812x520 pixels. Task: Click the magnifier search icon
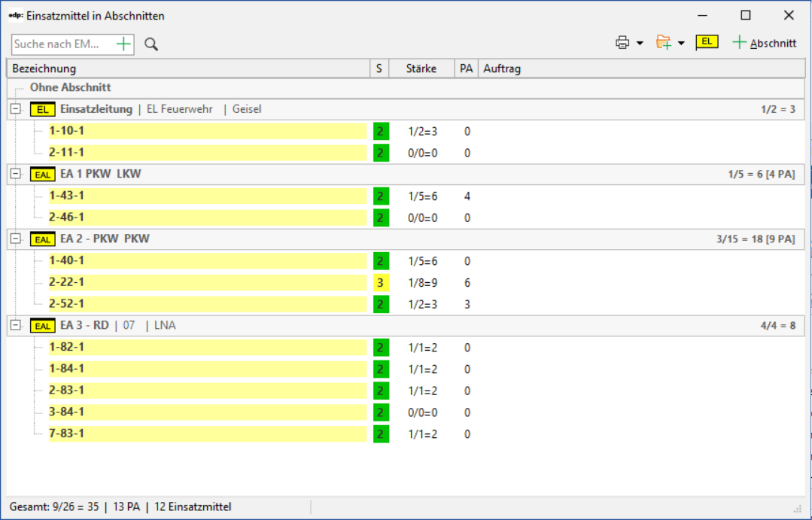click(x=151, y=44)
